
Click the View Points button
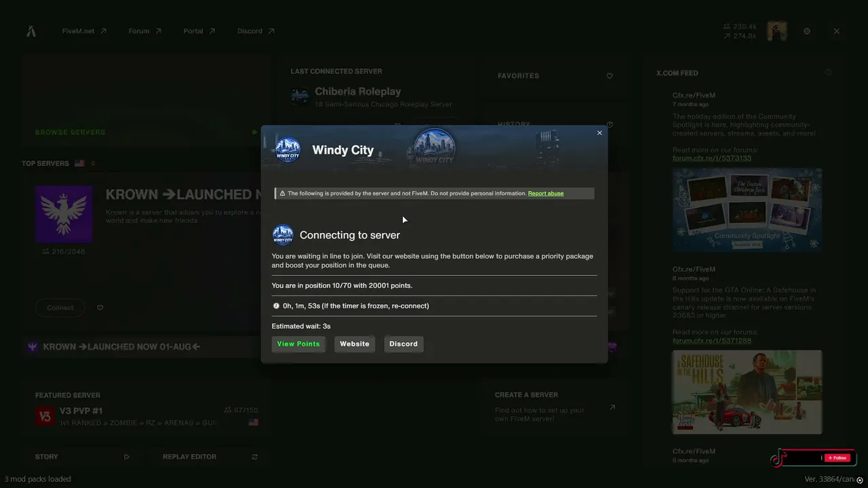click(298, 344)
